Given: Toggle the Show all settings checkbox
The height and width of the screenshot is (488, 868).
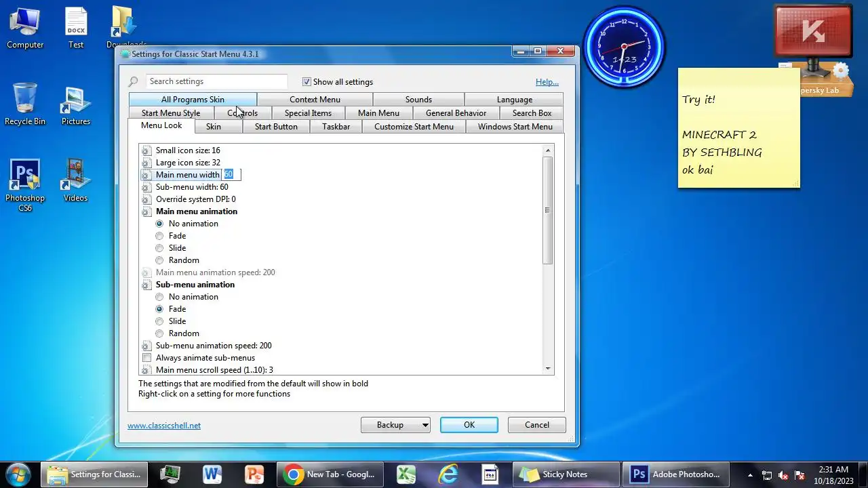Looking at the screenshot, I should point(307,81).
